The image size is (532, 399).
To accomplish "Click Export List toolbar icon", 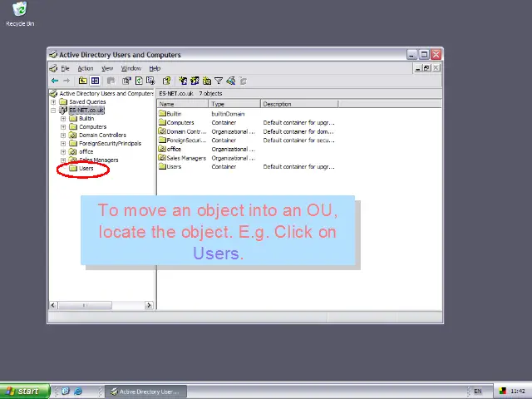I will coord(150,81).
